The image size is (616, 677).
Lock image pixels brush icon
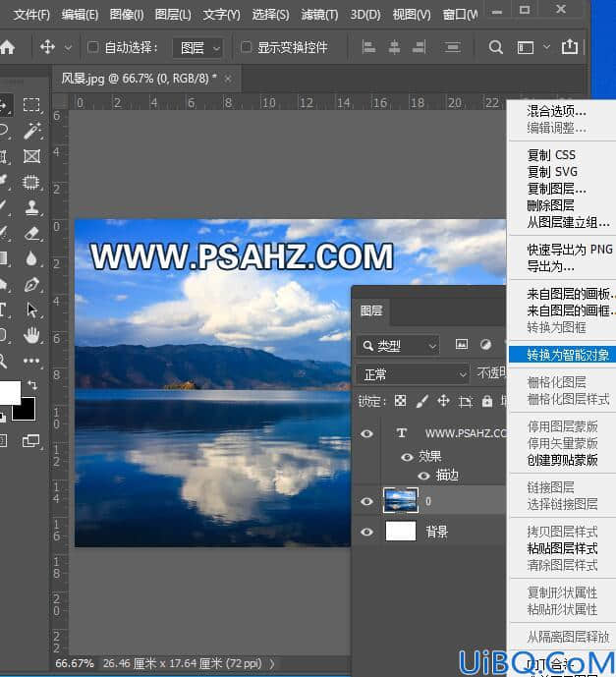[421, 402]
